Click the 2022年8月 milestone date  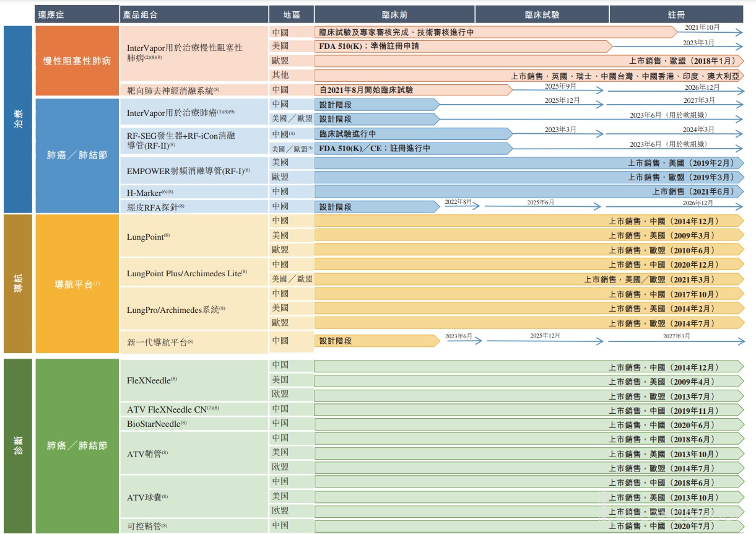tap(458, 202)
